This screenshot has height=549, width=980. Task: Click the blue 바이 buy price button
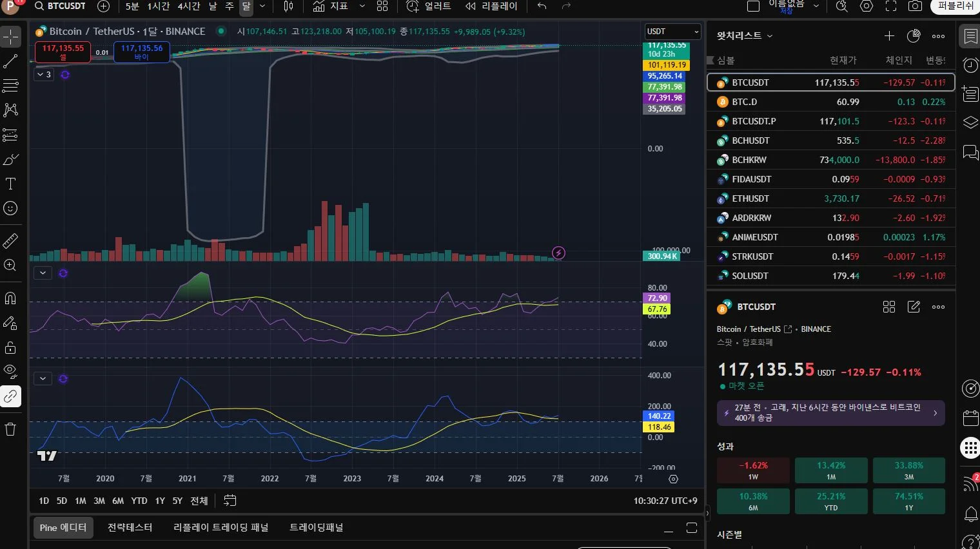[142, 52]
